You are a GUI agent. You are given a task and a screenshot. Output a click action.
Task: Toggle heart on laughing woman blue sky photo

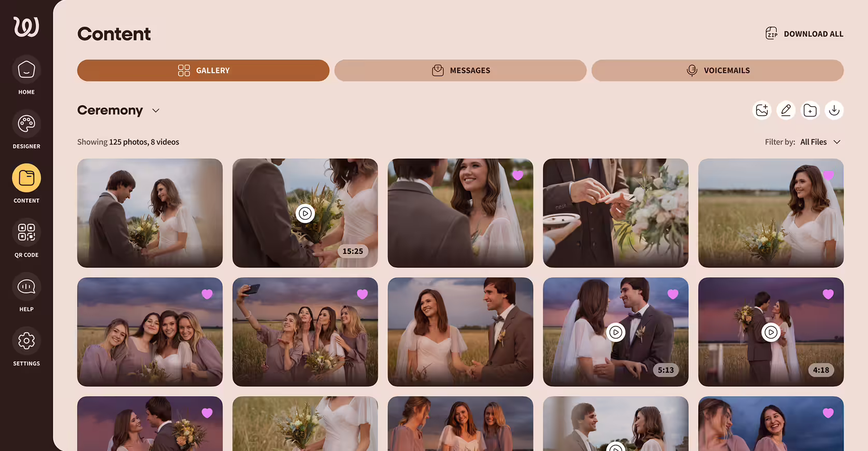(x=828, y=413)
